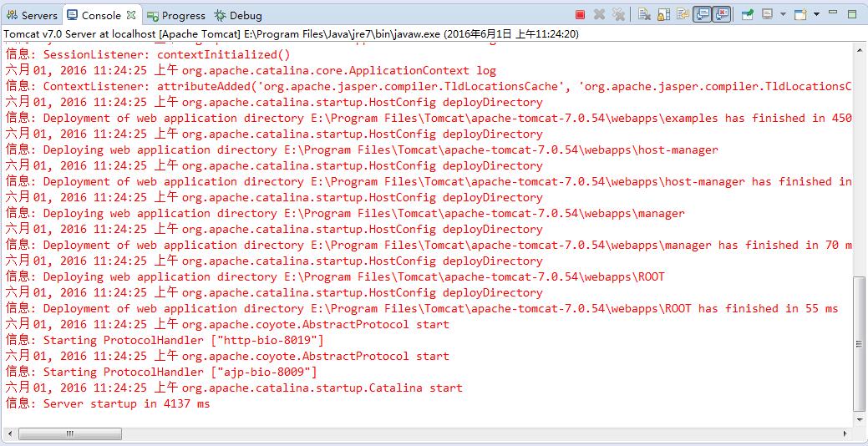Viewport: 868px width, 446px height.
Task: Toggle Word Wrap in the console
Action: [x=683, y=15]
